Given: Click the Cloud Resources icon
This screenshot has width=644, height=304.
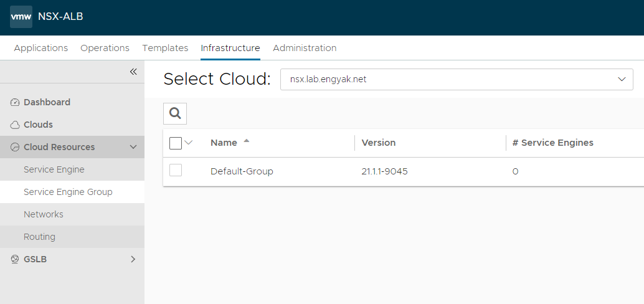Looking at the screenshot, I should (15, 147).
